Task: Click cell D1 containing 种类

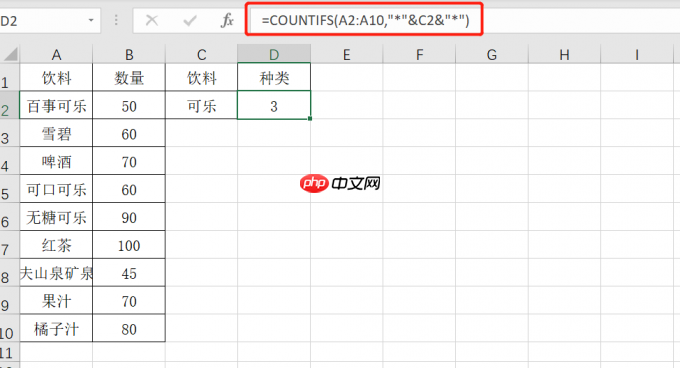Action: (x=274, y=78)
